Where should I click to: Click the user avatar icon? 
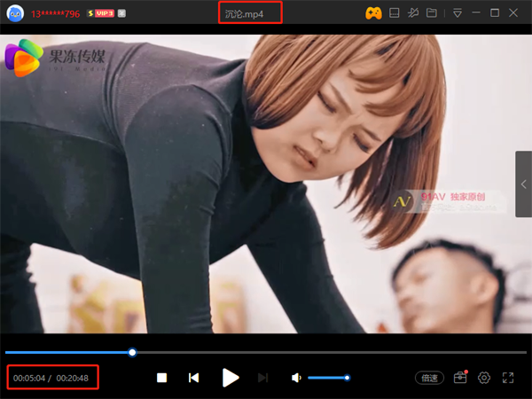[x=15, y=13]
